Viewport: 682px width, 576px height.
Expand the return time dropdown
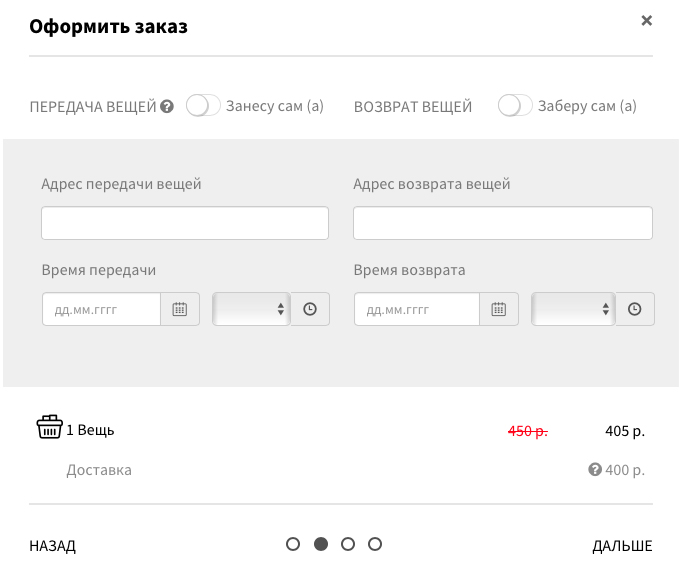point(572,310)
